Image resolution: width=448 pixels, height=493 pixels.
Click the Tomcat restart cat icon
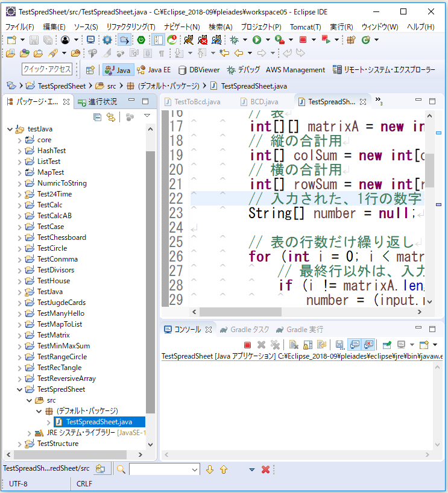[x=216, y=40]
